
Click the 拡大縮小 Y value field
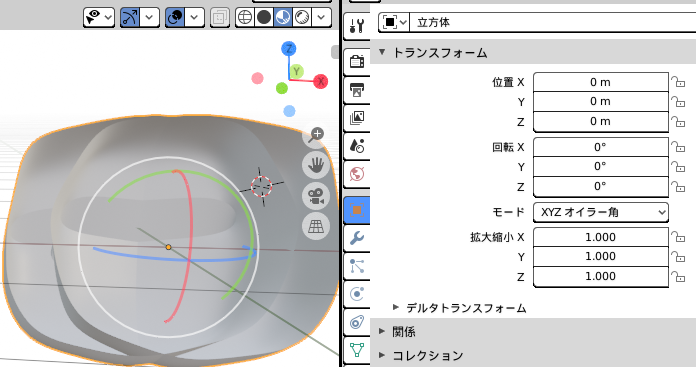pyautogui.click(x=601, y=257)
